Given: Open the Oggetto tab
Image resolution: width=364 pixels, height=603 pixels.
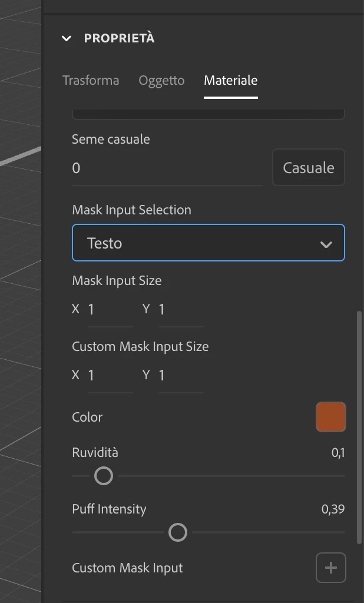Looking at the screenshot, I should [161, 80].
